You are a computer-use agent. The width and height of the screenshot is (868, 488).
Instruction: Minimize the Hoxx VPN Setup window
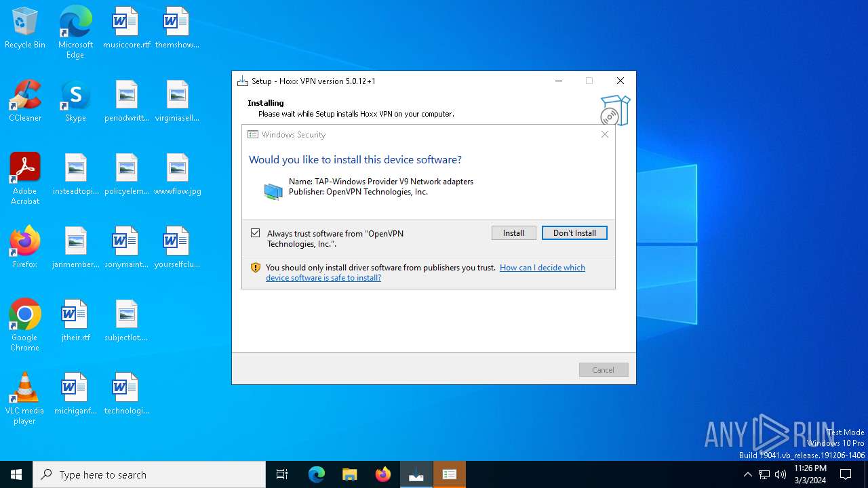pyautogui.click(x=559, y=81)
